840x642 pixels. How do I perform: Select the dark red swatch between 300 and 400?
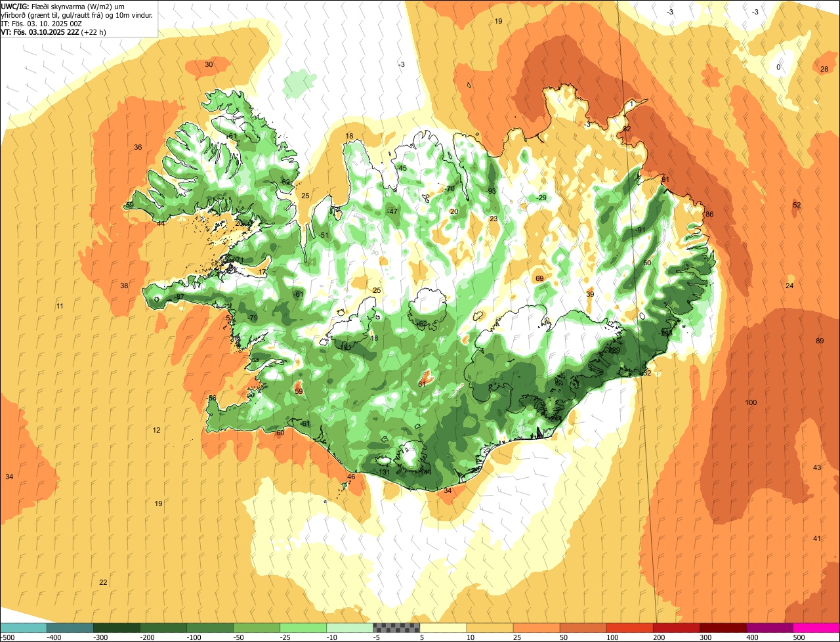click(x=723, y=628)
